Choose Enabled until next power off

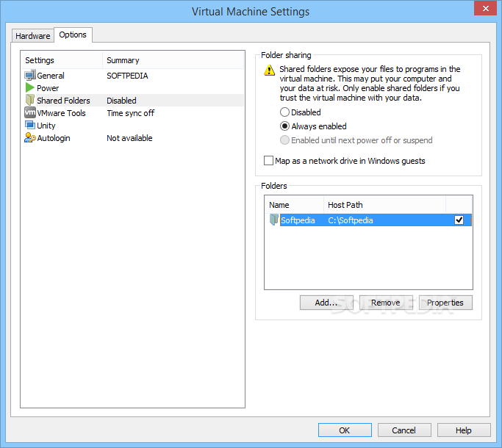tap(284, 140)
